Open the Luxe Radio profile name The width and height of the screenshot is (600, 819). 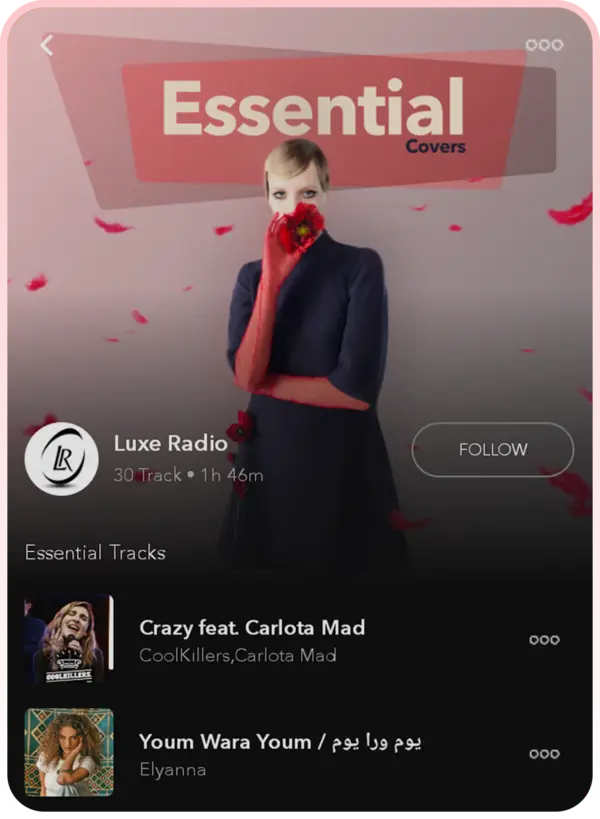170,443
